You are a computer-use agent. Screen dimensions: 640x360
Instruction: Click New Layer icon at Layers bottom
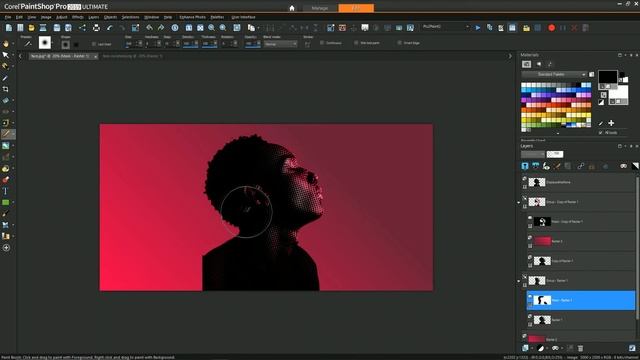[x=525, y=348]
